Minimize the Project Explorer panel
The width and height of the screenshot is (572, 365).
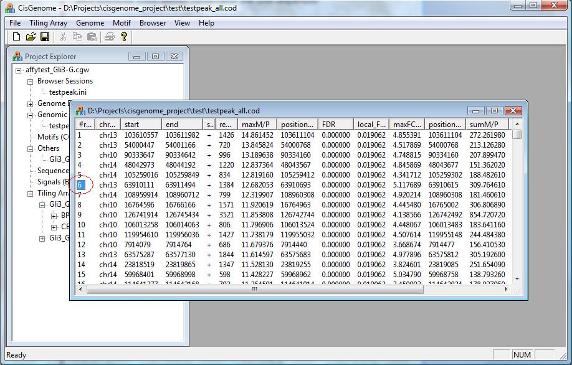tap(137, 57)
